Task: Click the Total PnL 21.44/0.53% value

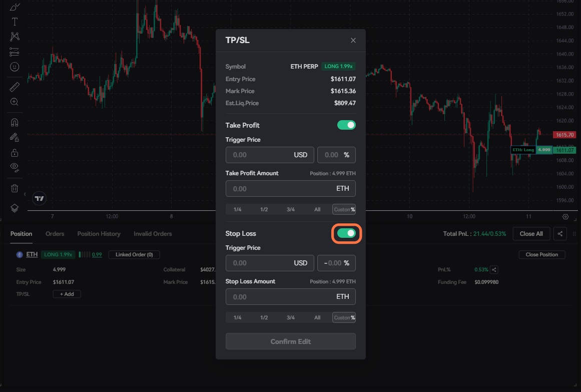Action: (489, 234)
